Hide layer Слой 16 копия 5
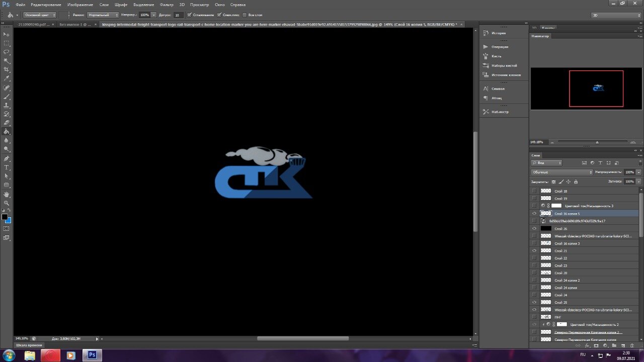Screen dimensions: 644x362 [534, 213]
